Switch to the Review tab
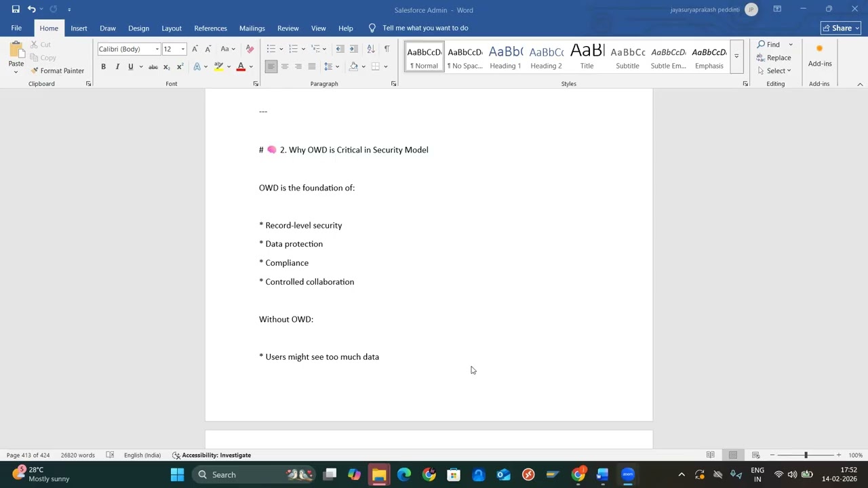Screen dimensions: 868x488 click(x=288, y=28)
